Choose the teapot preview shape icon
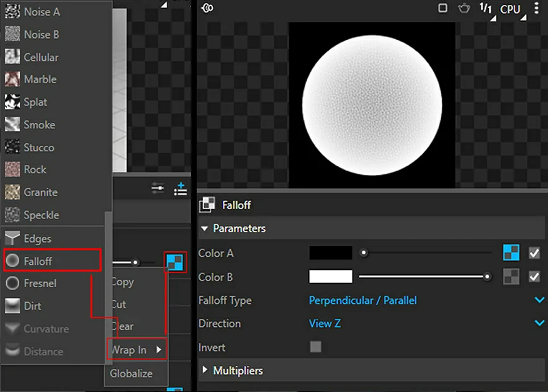 [463, 9]
